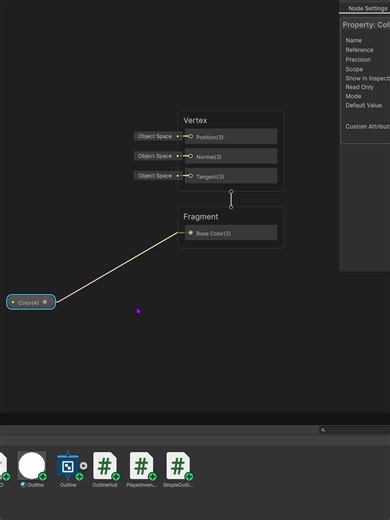Select the PlayerInven... script icon
This screenshot has width=390, height=520.
point(141,465)
